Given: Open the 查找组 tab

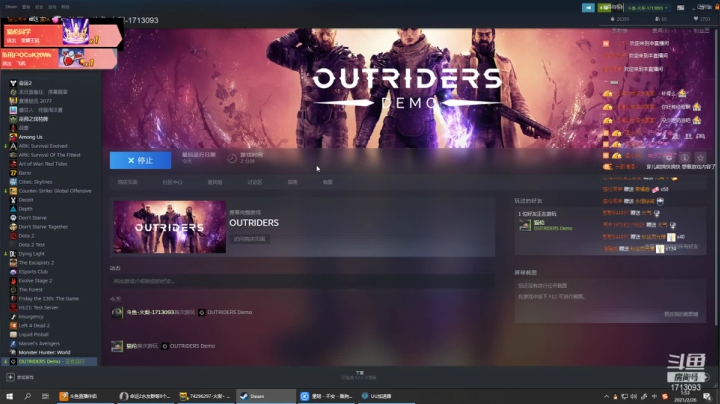Looking at the screenshot, I should coord(214,182).
